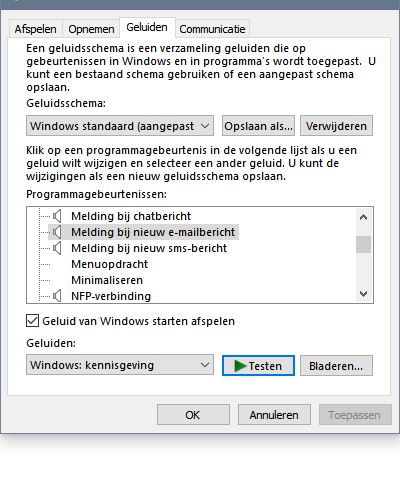
Task: Select Menuopdracht in the event list
Action: (110, 264)
